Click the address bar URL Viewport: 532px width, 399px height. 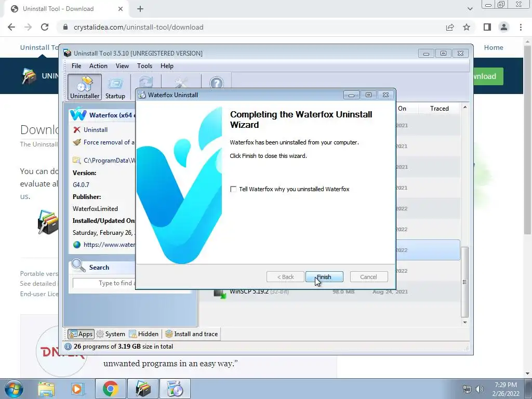pos(138,27)
